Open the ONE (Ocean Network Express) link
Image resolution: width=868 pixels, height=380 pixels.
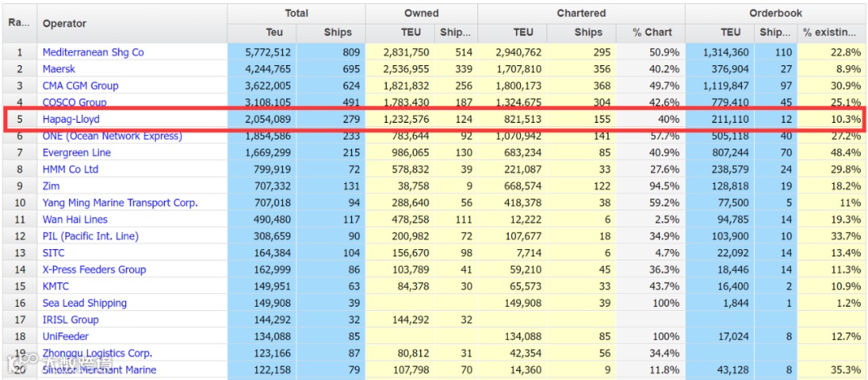click(x=113, y=136)
